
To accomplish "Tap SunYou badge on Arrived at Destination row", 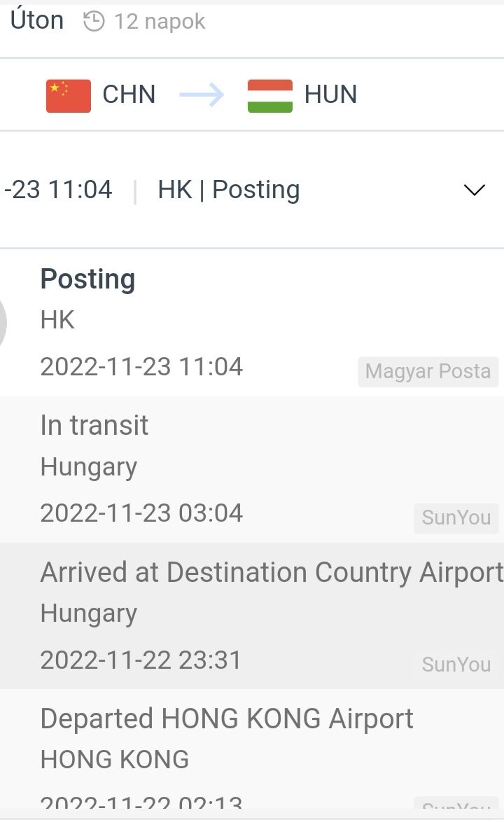I will click(456, 665).
